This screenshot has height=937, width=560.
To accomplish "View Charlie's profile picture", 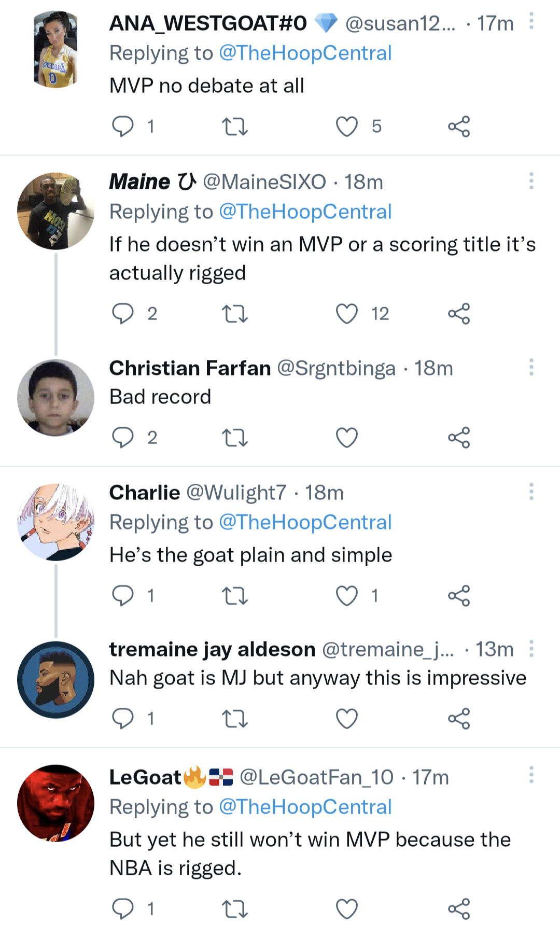I will [x=56, y=522].
